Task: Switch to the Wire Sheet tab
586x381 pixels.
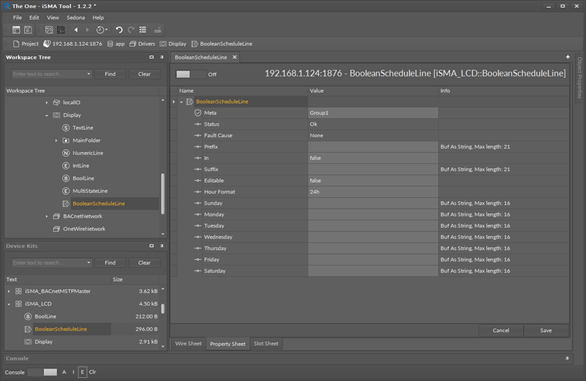Action: (188, 344)
